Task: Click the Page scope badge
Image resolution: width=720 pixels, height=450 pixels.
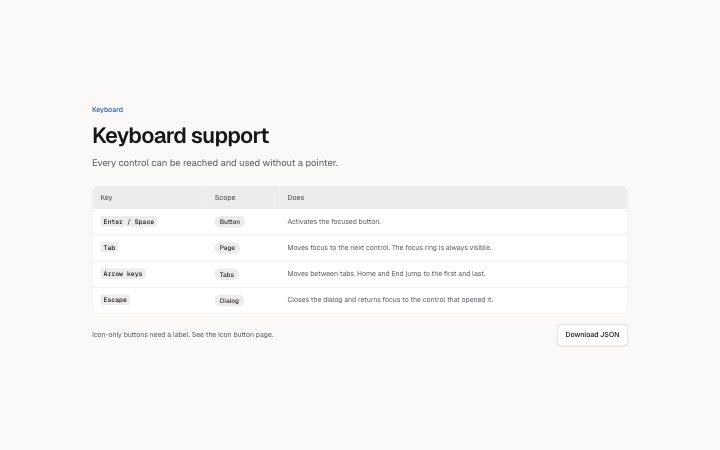Action: (227, 248)
